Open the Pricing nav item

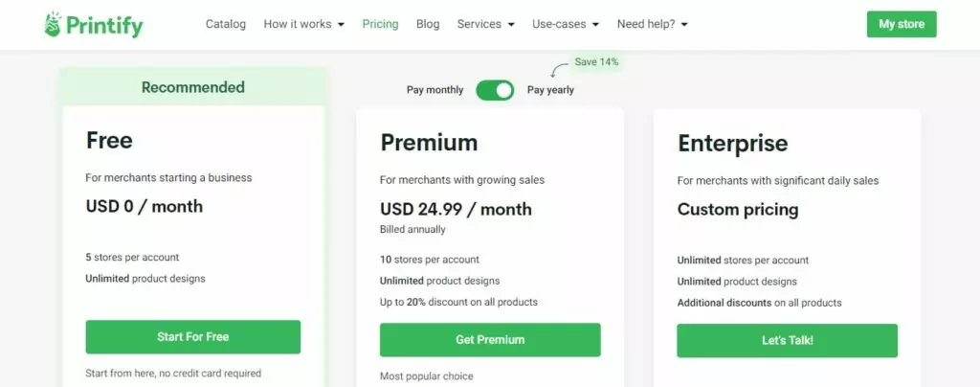[x=380, y=24]
